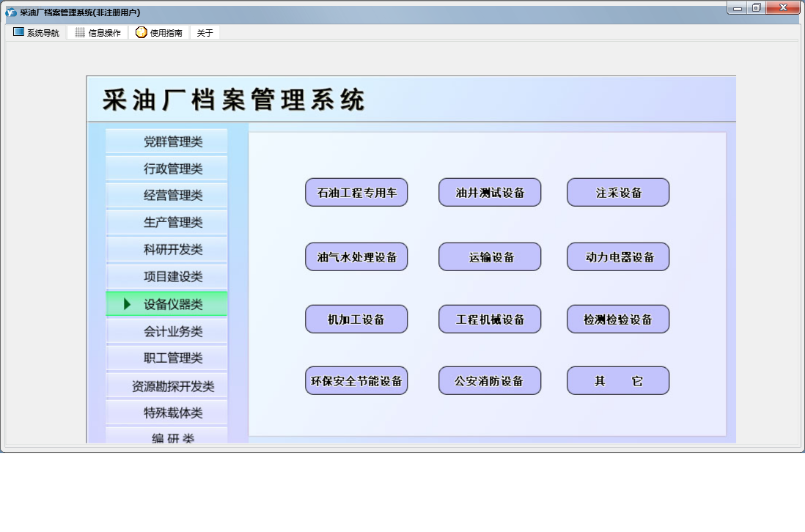Open 运输设备 records
The height and width of the screenshot is (532, 805).
point(490,256)
